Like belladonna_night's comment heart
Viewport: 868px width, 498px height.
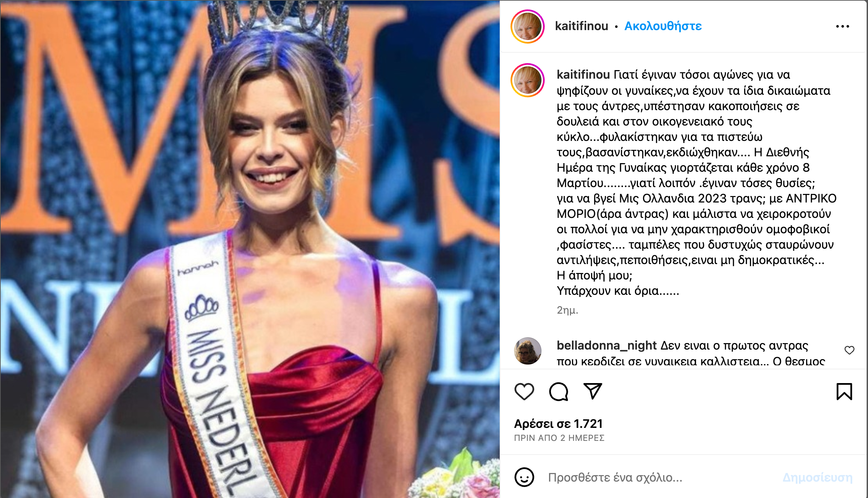(849, 350)
